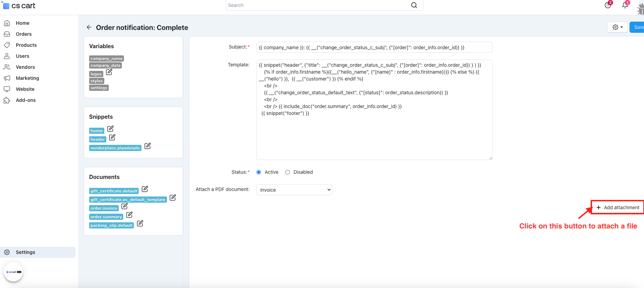Edit the footer snippet via pencil icon

[110, 129]
